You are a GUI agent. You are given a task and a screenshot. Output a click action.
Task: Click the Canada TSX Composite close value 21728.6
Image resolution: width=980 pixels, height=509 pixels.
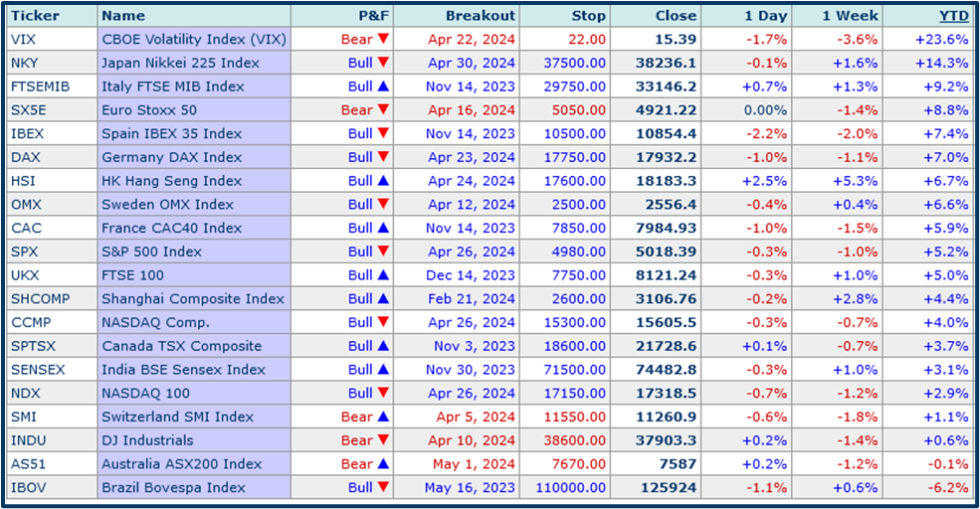tap(666, 346)
